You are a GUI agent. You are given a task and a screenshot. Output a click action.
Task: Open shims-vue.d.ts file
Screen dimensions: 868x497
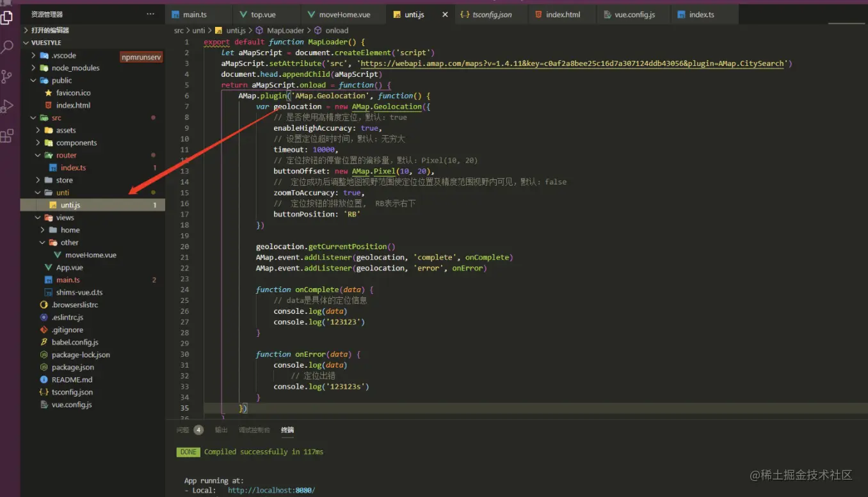79,292
